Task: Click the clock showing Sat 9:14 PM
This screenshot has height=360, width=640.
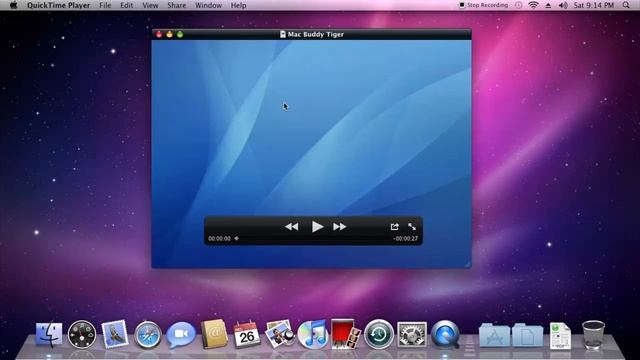Action: (x=594, y=5)
